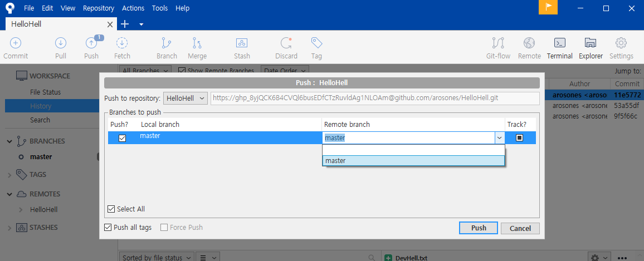
Task: Close the HelloHell repository tab
Action: coord(110,24)
